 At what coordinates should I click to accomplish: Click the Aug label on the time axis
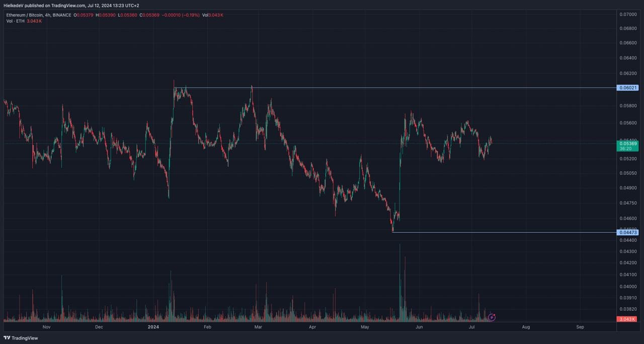click(x=526, y=327)
